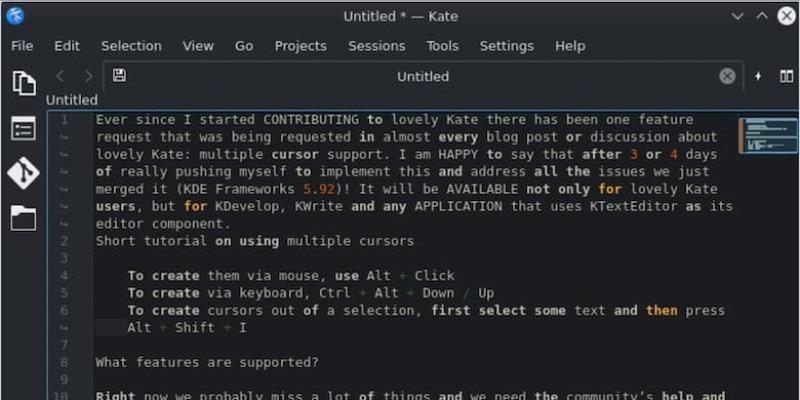
Task: Open the Filesystem Browser folder icon
Action: [x=23, y=218]
